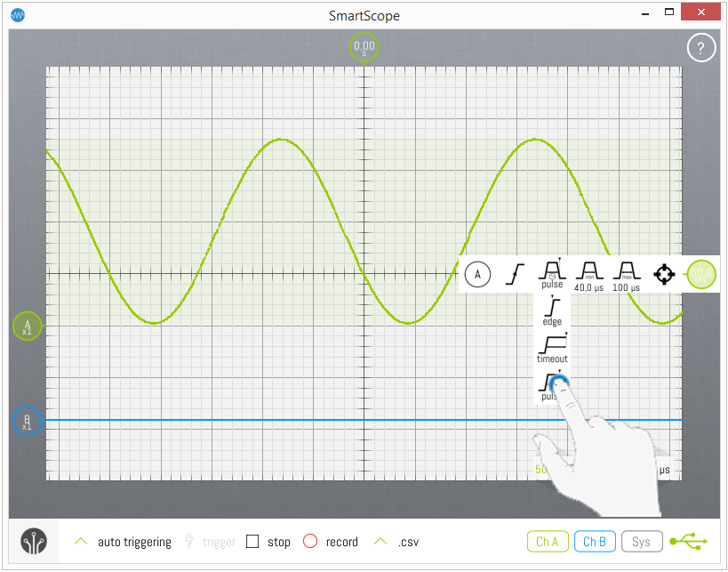Open the maximum pulse width 100 µs setting

(x=626, y=274)
